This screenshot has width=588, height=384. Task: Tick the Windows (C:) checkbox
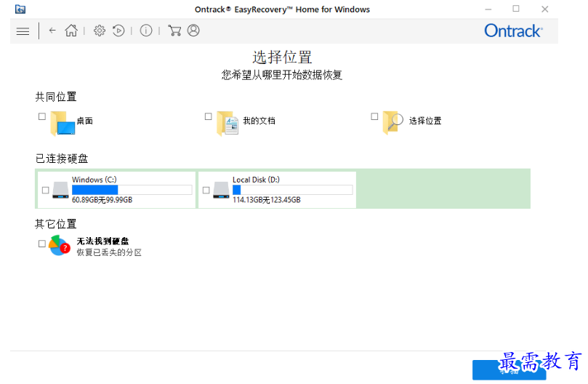45,191
